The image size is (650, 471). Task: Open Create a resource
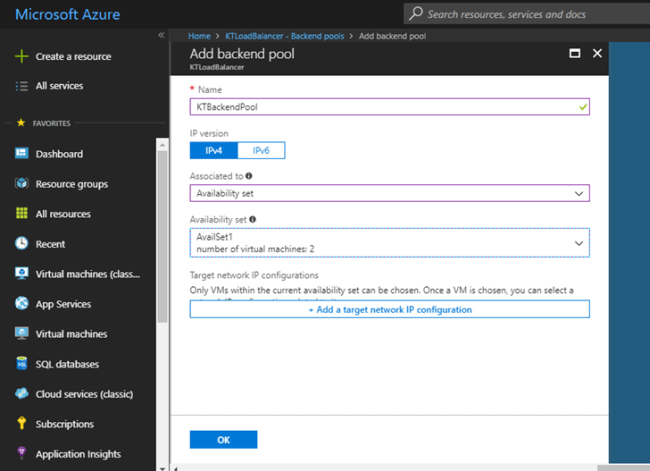(x=72, y=57)
